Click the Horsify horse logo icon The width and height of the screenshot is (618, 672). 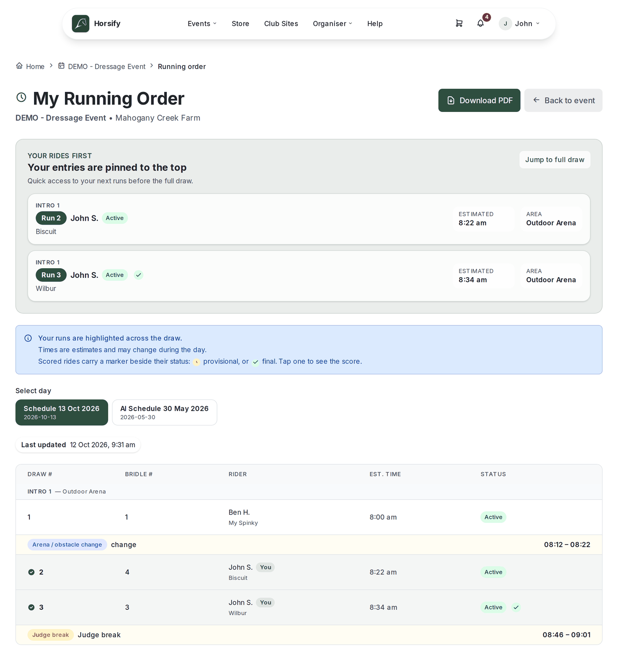80,24
